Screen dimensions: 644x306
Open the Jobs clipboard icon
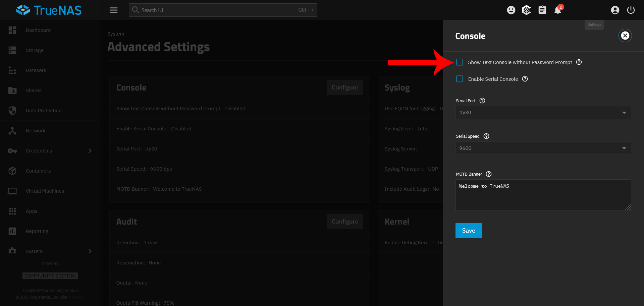point(542,10)
